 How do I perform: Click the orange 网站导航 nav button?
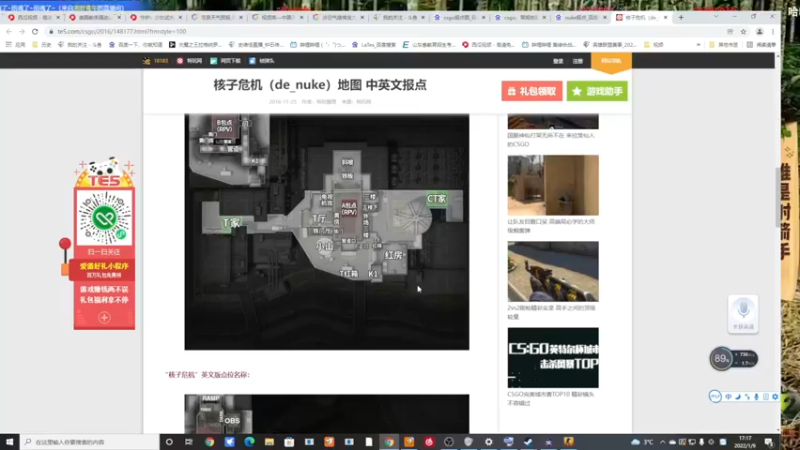click(611, 61)
